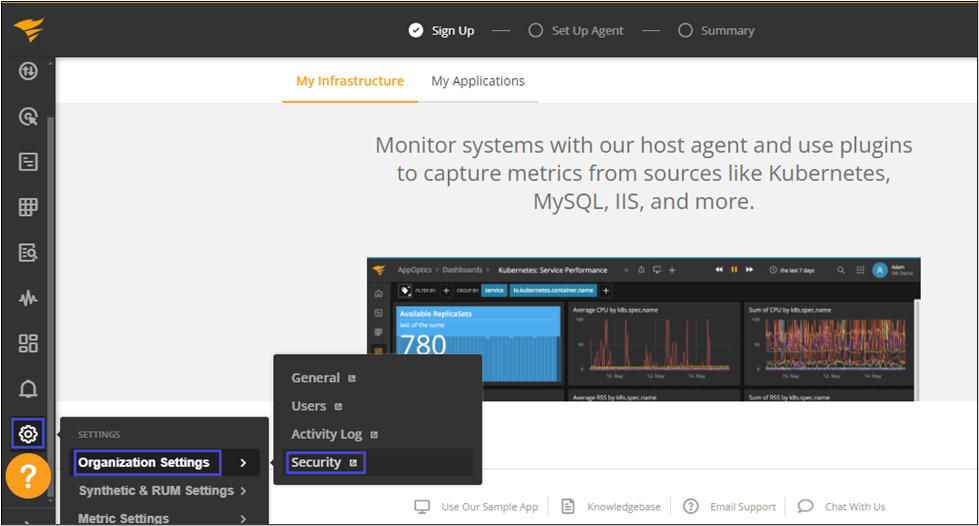979x526 pixels.
Task: Click the orange help question mark button
Action: click(28, 476)
